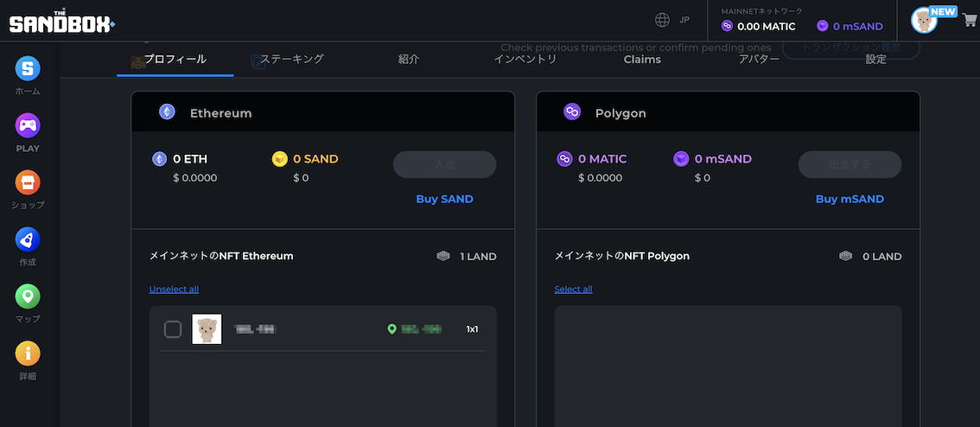Open the shop icon in sidebar

pos(28,182)
